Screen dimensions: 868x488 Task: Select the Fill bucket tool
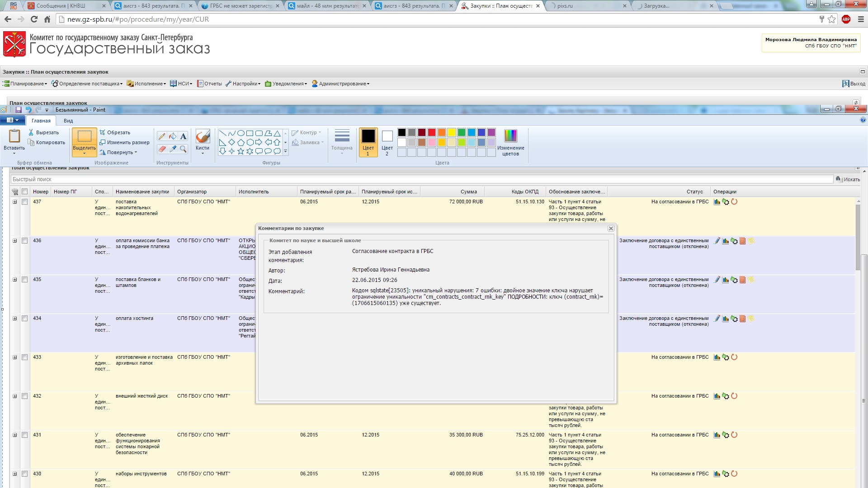173,136
